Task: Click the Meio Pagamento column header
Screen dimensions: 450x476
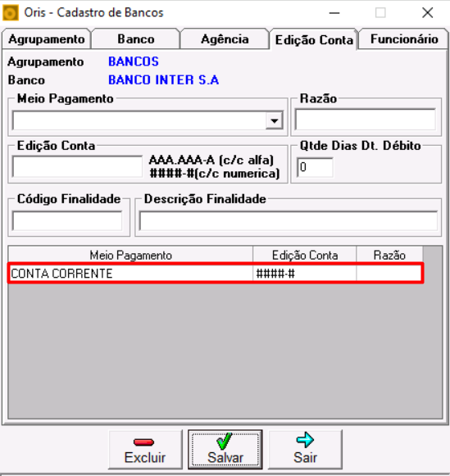Action: 131,256
